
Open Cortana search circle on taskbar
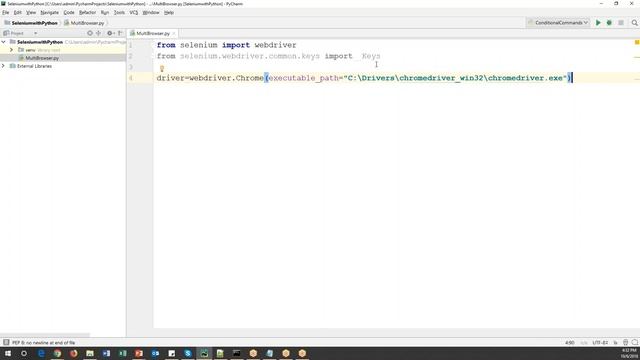point(24,353)
